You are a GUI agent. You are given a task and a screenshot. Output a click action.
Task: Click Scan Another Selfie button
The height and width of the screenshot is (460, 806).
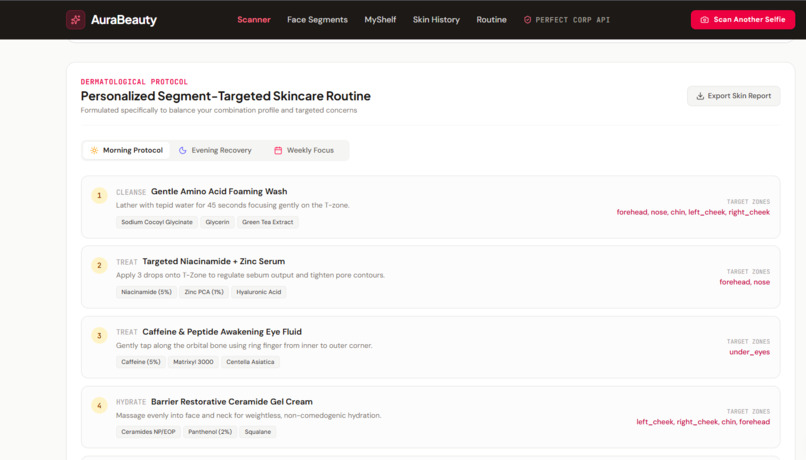click(x=743, y=20)
